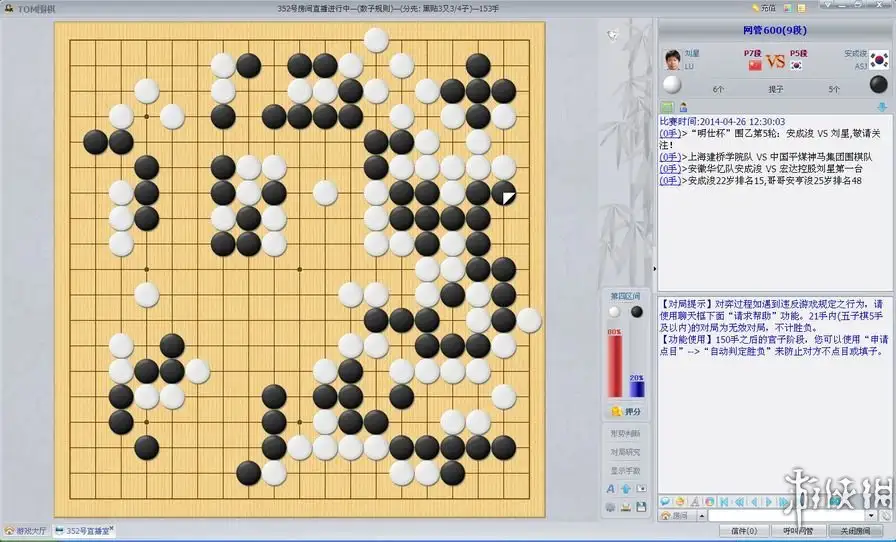Image resolution: width=896 pixels, height=542 pixels.
Task: Jump to the first move
Action: [x=724, y=502]
